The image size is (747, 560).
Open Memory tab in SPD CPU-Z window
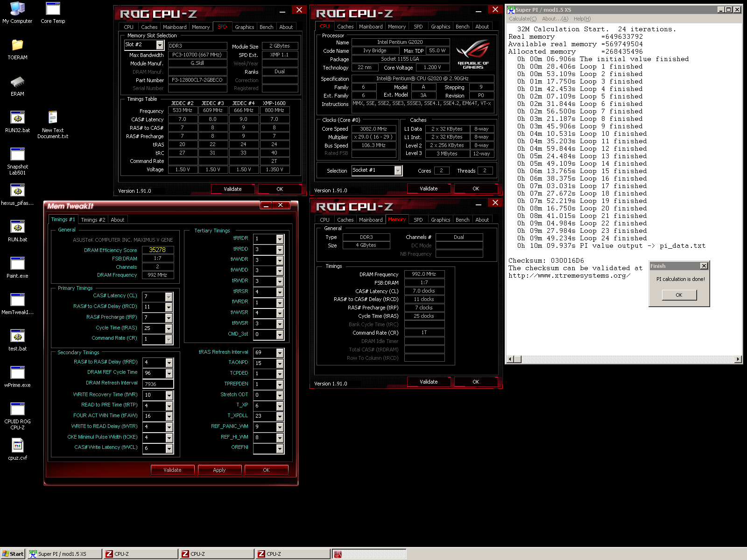[x=201, y=27]
